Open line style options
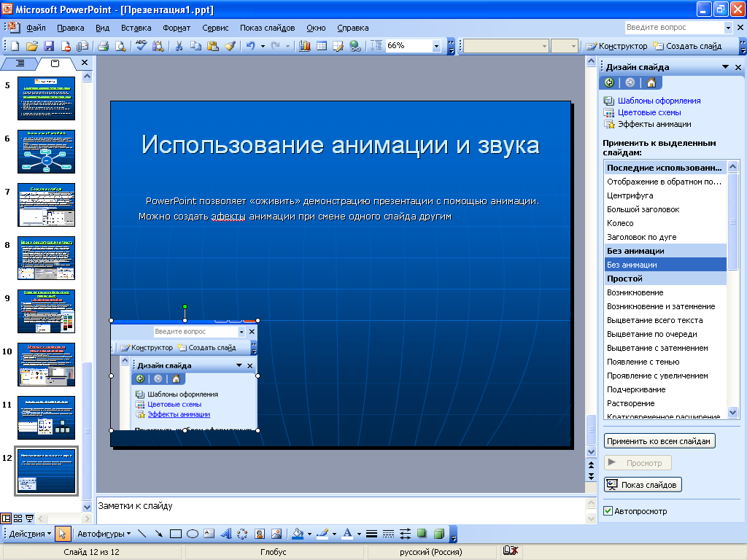This screenshot has height=560, width=747. (x=371, y=534)
